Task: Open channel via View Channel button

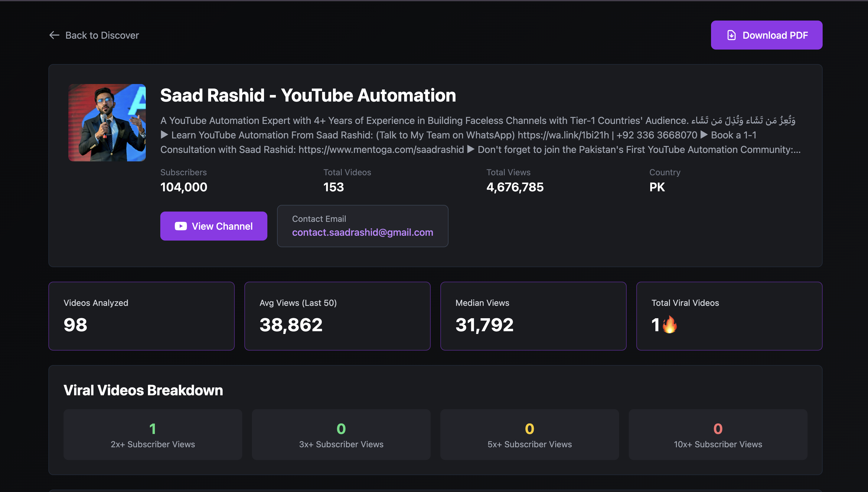Action: 213,226
